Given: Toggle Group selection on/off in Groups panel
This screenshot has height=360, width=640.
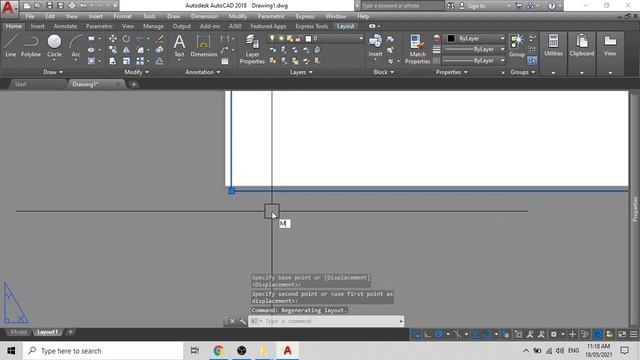Looking at the screenshot, I should pos(532,61).
